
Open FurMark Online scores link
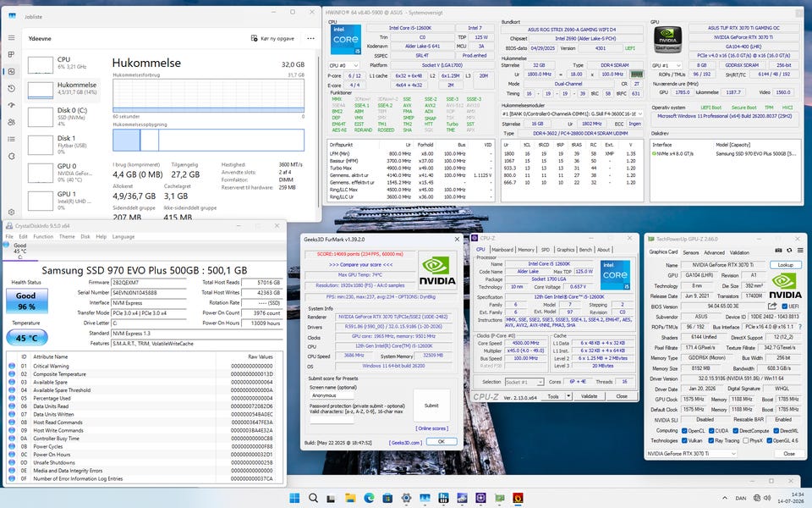tap(431, 428)
